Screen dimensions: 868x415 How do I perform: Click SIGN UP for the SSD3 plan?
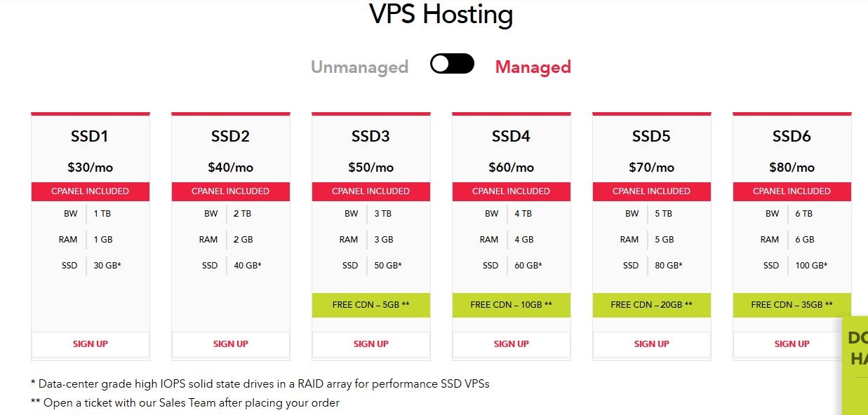tap(371, 344)
